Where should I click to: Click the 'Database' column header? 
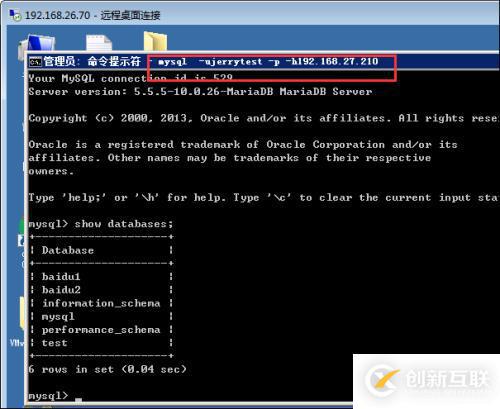pos(68,250)
